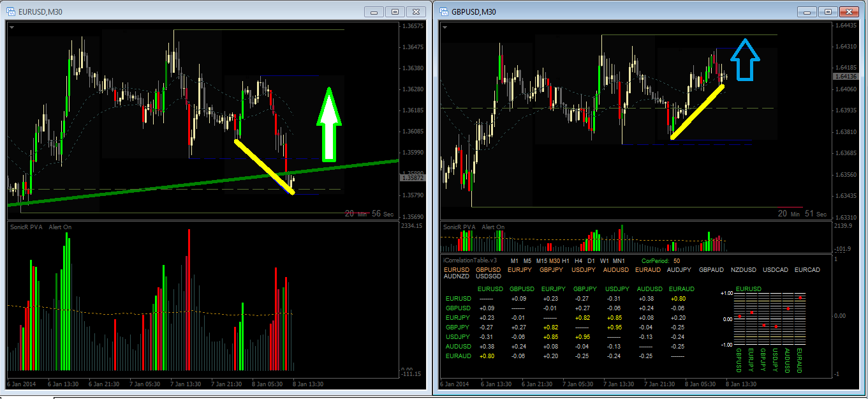Click the Alert On label in the GBPUSD window
The image size is (868, 399).
pyautogui.click(x=493, y=227)
